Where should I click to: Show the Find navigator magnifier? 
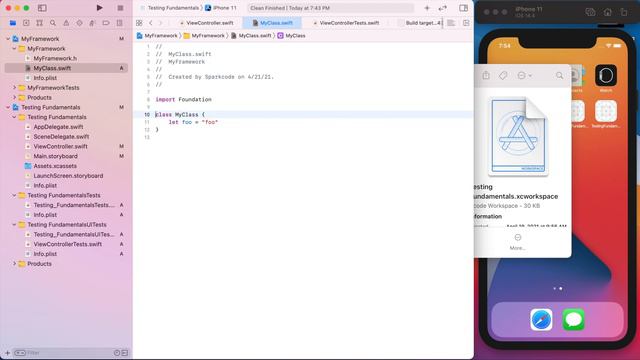[53, 23]
